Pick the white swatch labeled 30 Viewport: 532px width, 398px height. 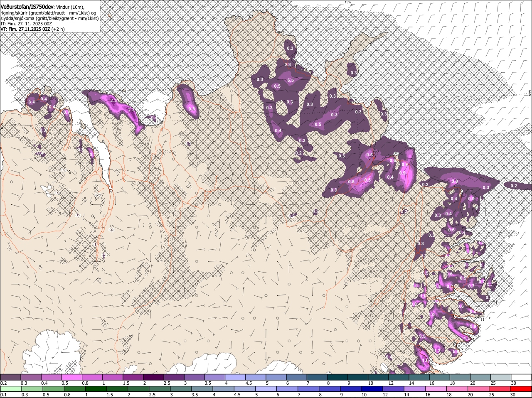click(x=521, y=377)
